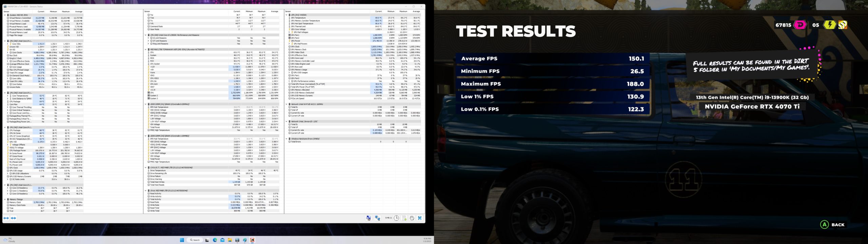868x244 pixels.
Task: Collapse the GPU [#0]: NVIDIA section
Action: point(287,15)
